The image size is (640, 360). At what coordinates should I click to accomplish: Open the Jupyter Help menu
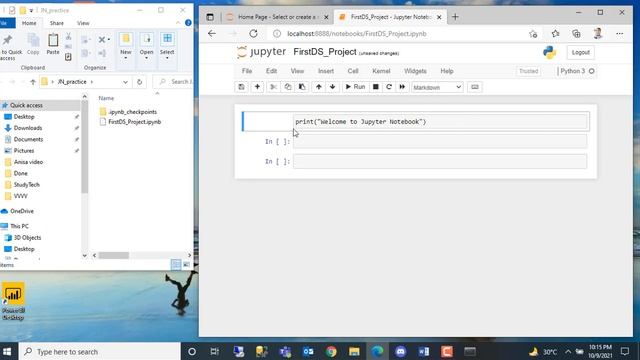(x=447, y=71)
